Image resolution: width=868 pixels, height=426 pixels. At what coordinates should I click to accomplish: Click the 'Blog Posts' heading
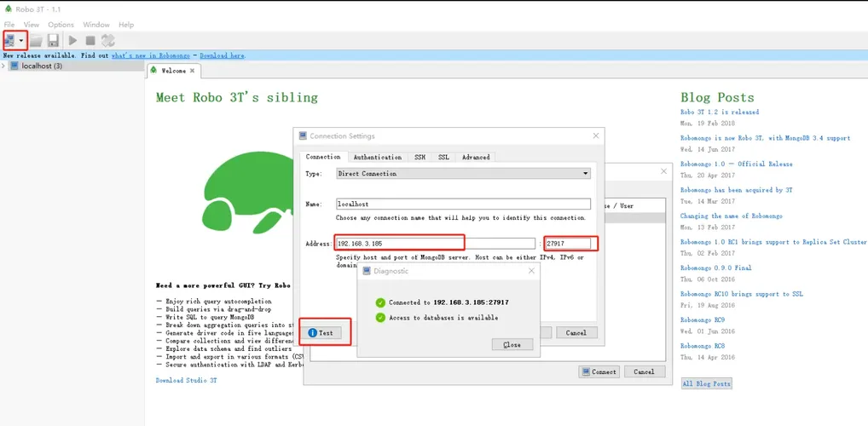tap(717, 97)
